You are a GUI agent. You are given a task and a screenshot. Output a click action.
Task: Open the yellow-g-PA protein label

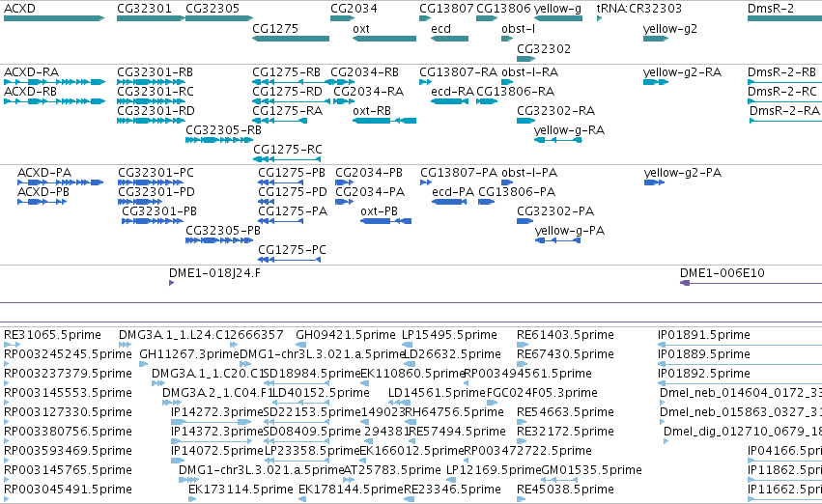click(x=569, y=231)
